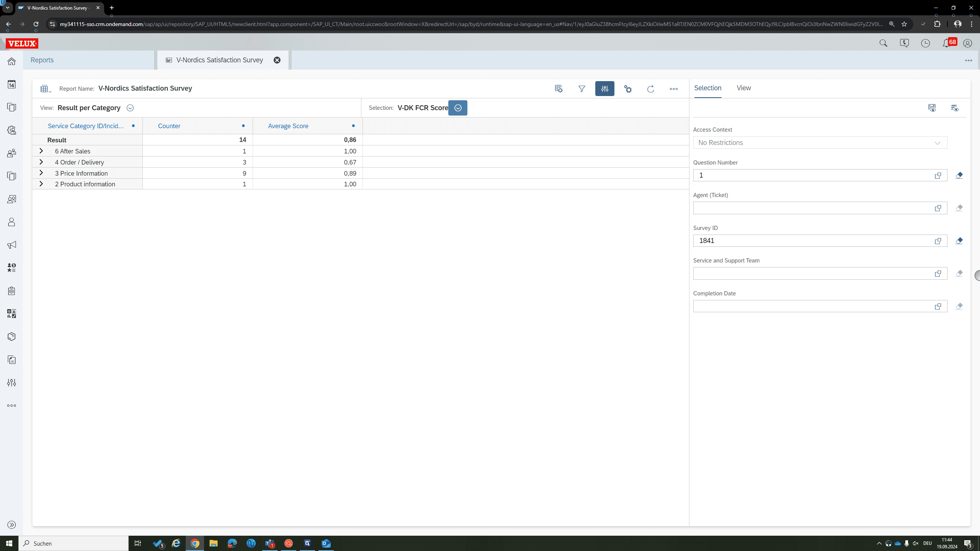Open Counter column header menu dot
This screenshot has width=980, height=551.
click(x=243, y=126)
